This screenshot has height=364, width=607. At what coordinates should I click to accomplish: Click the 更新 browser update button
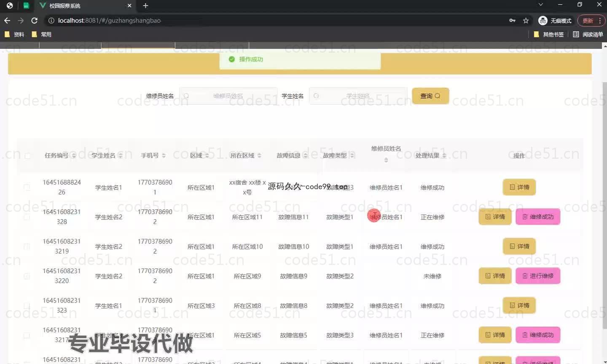588,21
